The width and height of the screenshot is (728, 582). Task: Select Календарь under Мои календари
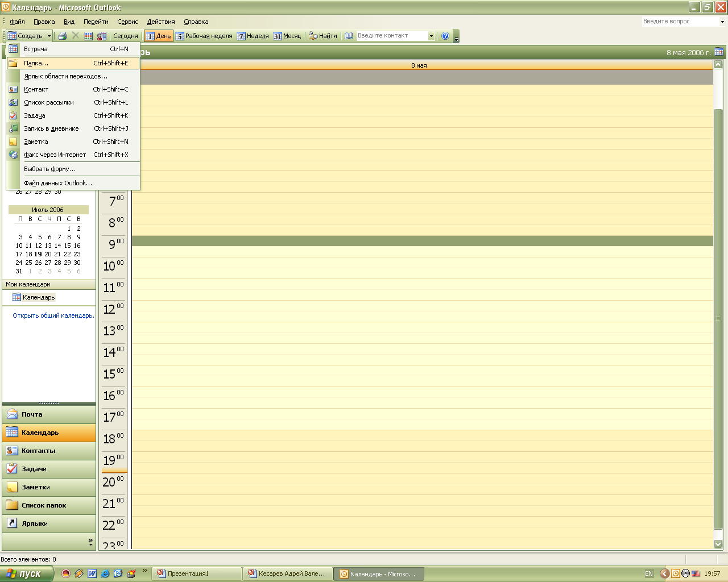pyautogui.click(x=39, y=297)
